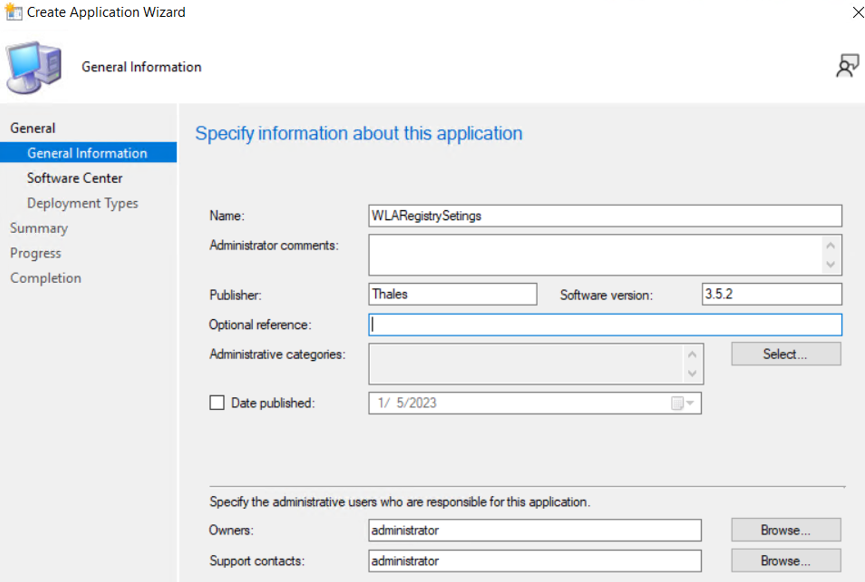Click the 'Optional reference:' label
The height and width of the screenshot is (582, 865).
[x=260, y=325]
